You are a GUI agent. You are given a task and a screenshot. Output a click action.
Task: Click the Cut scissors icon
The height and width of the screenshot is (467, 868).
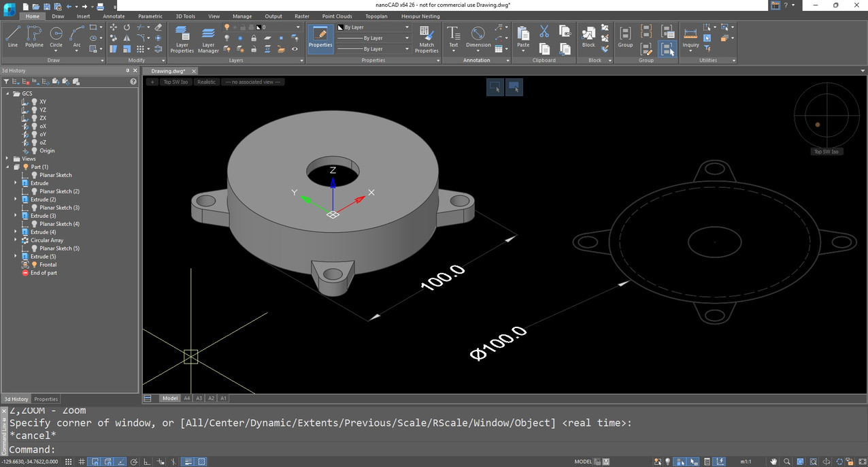pos(544,31)
